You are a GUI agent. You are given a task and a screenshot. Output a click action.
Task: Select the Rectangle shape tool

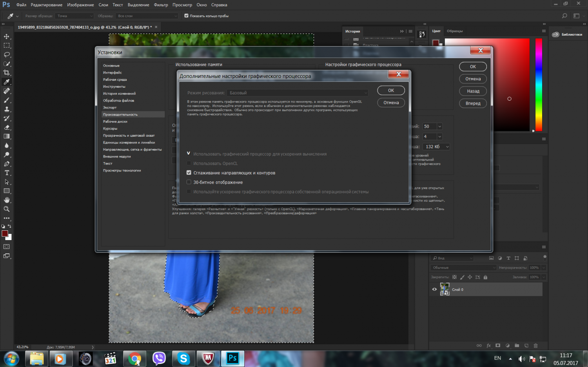tap(7, 191)
